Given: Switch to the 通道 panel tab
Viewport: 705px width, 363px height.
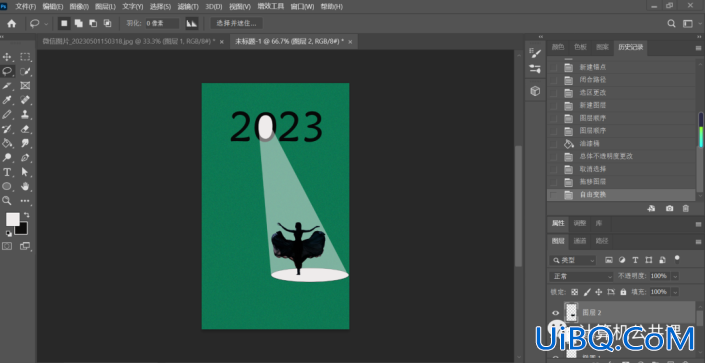Looking at the screenshot, I should point(580,241).
